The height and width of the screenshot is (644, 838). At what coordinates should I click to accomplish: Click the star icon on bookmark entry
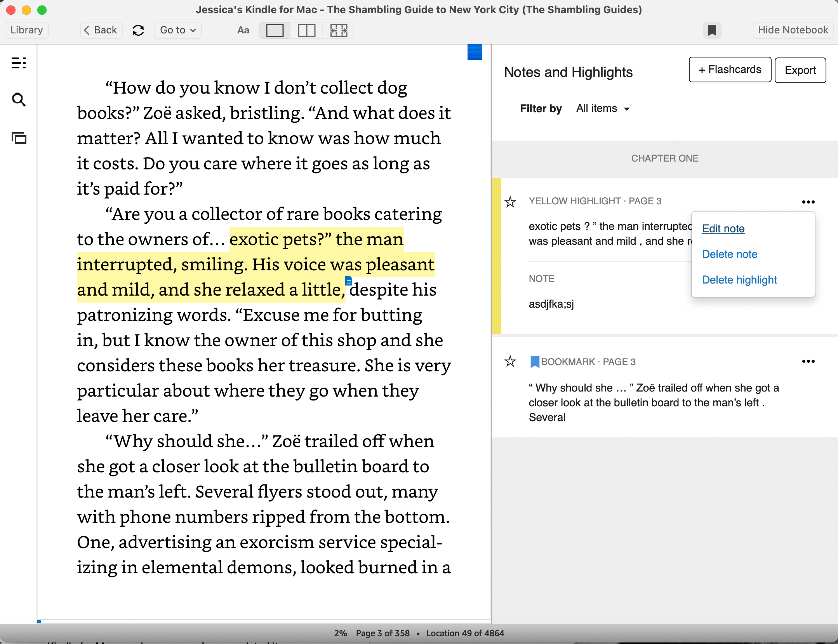tap(510, 360)
